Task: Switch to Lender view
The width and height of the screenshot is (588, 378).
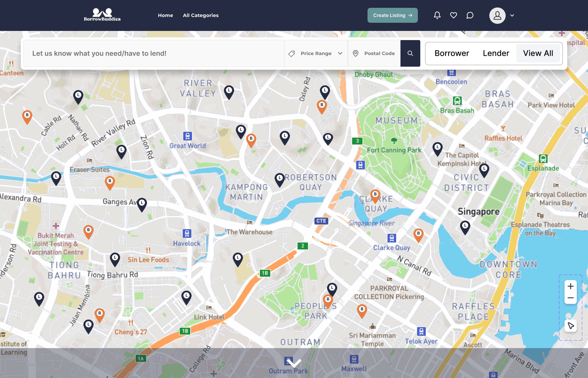Action: pyautogui.click(x=496, y=53)
